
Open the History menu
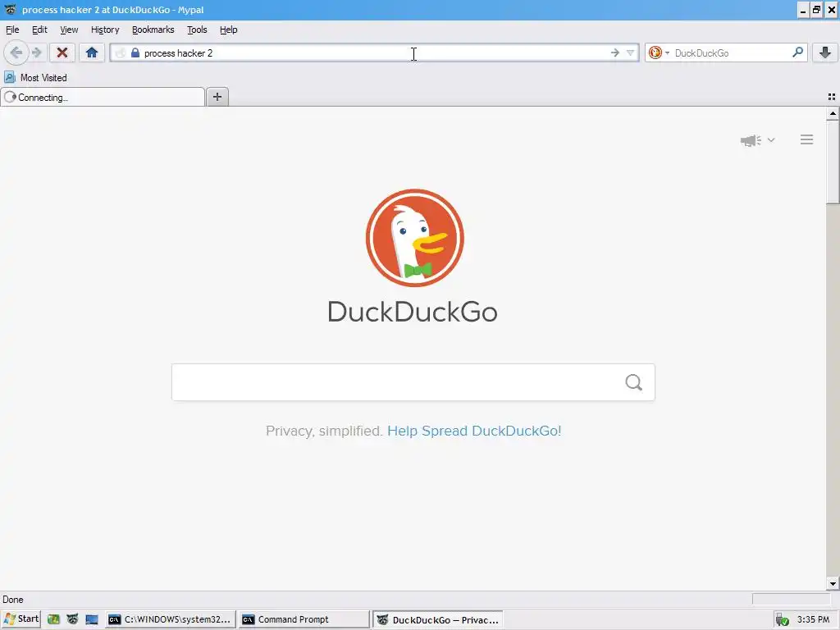105,30
